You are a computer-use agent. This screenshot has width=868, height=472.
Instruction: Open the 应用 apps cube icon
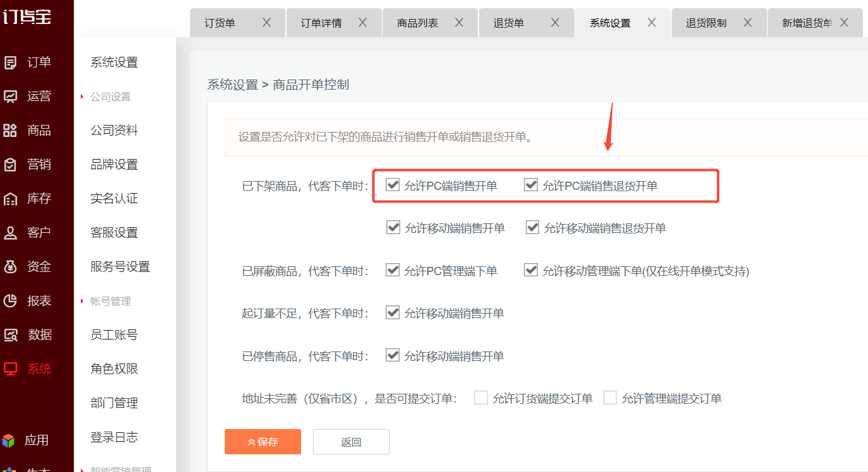[x=8, y=440]
